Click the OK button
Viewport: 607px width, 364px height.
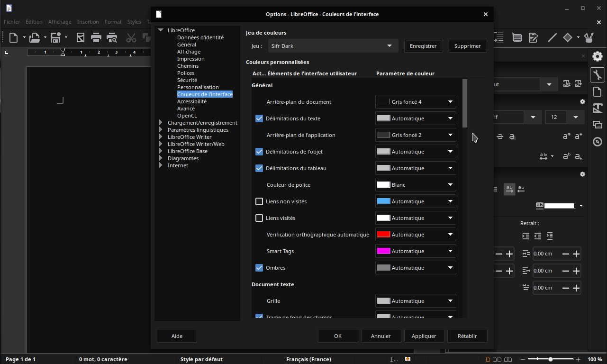pyautogui.click(x=338, y=336)
